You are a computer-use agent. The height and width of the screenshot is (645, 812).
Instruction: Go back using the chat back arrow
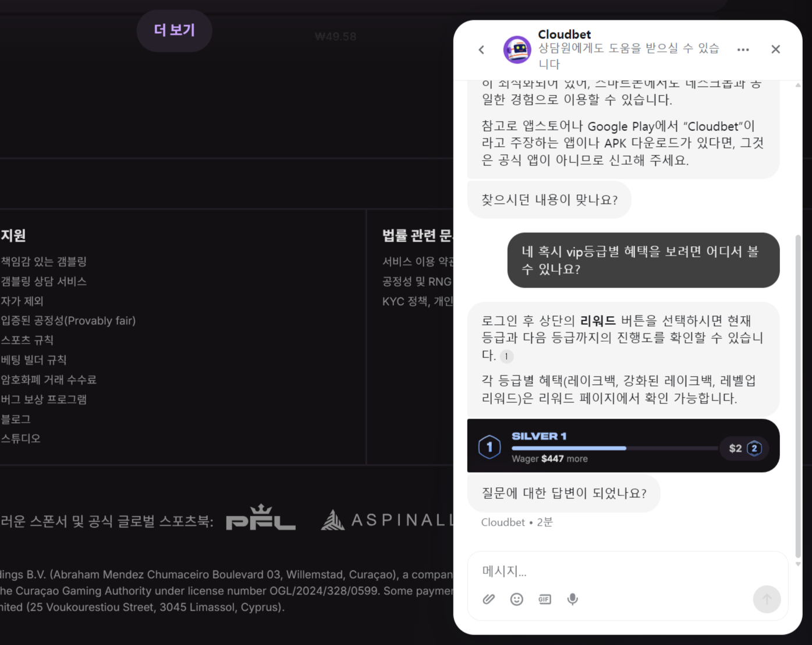click(x=481, y=49)
